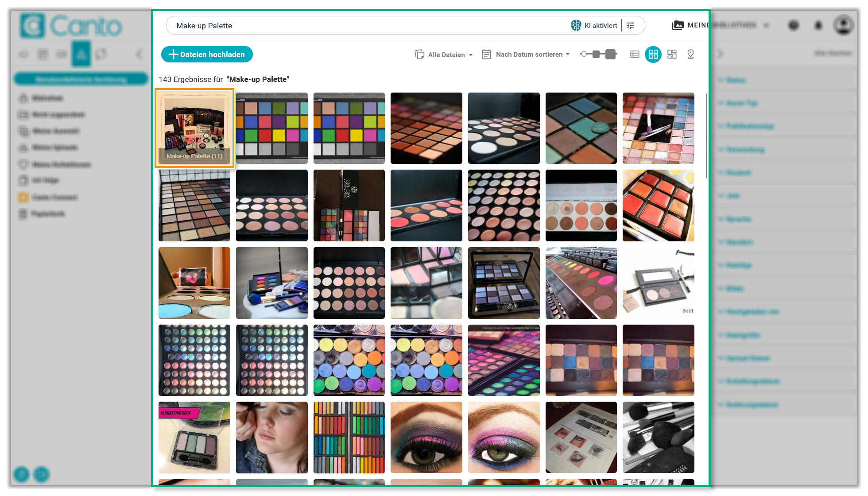Image resolution: width=868 pixels, height=496 pixels.
Task: Switch to masonry mosaic view
Action: click(672, 54)
